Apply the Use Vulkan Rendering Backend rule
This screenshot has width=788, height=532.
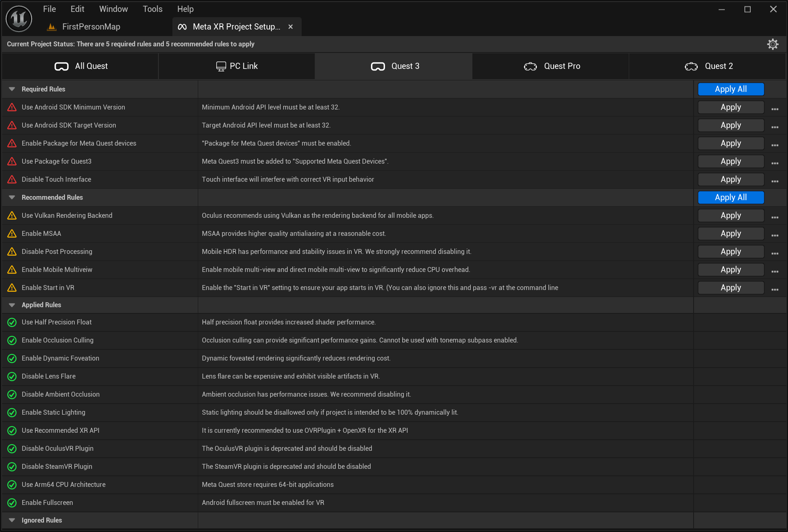coord(731,215)
